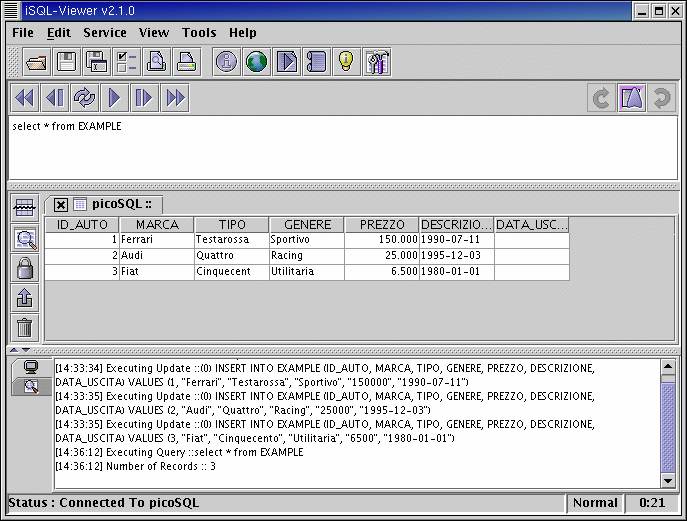The width and height of the screenshot is (687, 521).
Task: Click the scroll script toolbar icon
Action: pos(317,62)
